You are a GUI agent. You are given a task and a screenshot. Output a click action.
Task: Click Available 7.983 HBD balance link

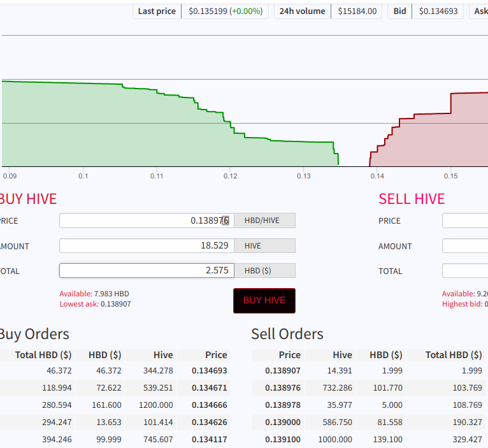(x=94, y=294)
